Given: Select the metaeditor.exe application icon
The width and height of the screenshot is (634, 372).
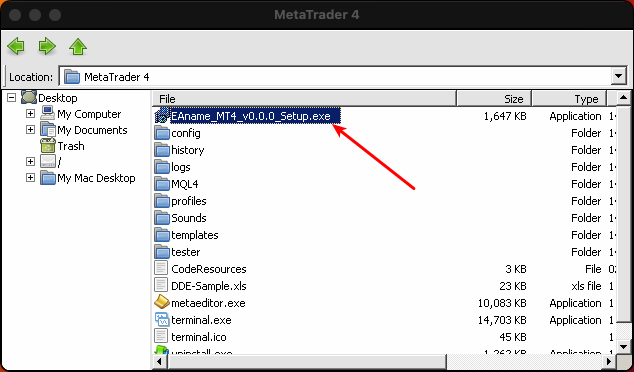Looking at the screenshot, I should (x=162, y=302).
